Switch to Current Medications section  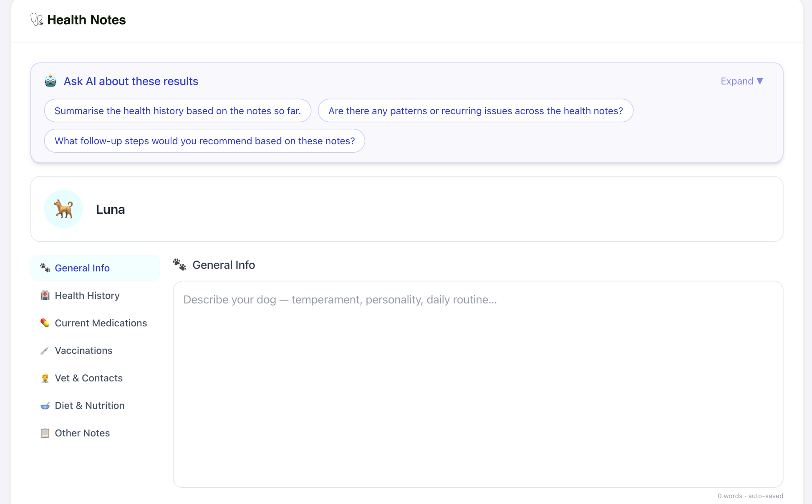click(95, 323)
